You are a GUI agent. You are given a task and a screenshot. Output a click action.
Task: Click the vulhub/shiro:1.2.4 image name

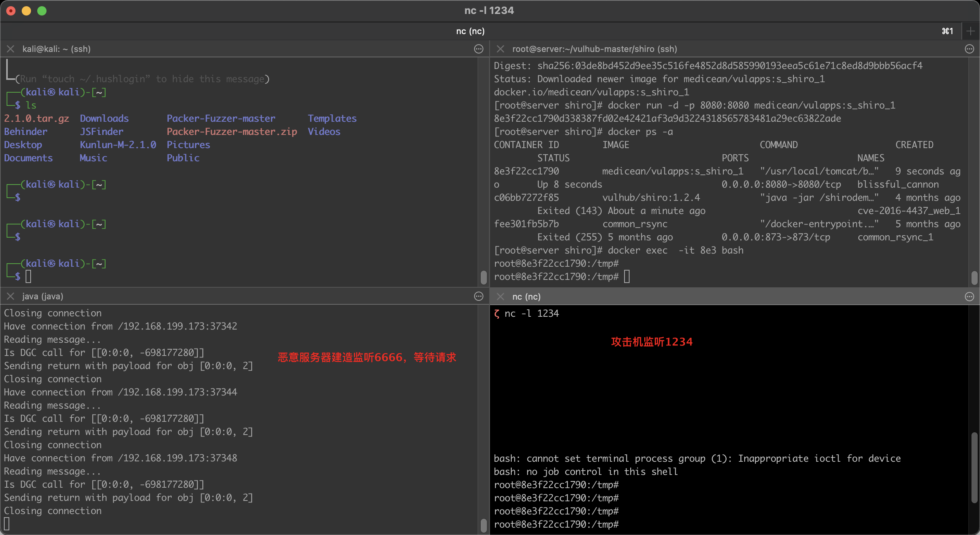(x=651, y=197)
